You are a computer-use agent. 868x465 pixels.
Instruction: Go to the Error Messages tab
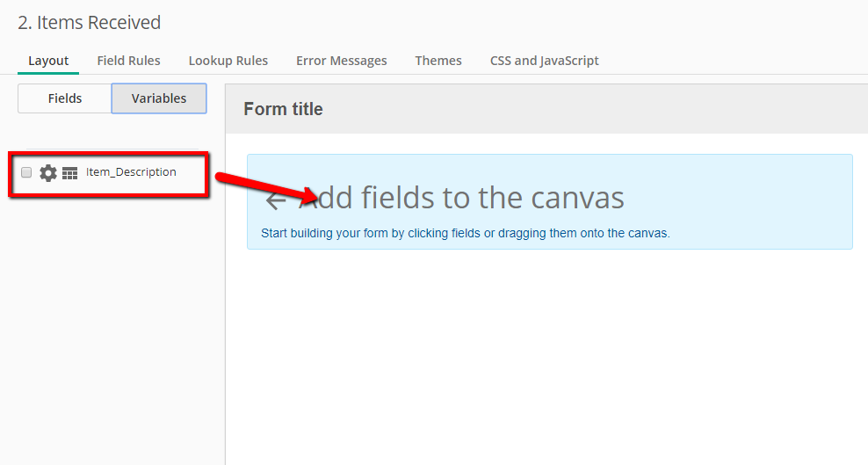point(342,61)
